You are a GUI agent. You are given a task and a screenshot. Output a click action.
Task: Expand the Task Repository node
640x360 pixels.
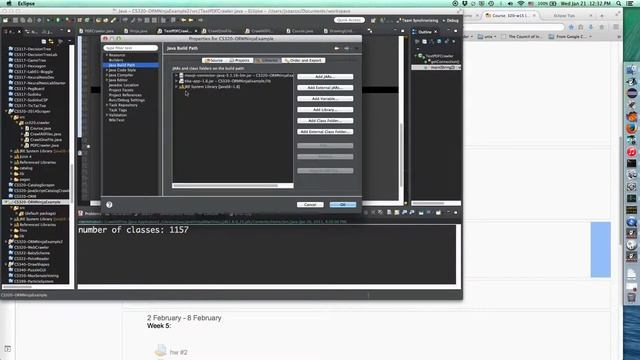tap(107, 105)
